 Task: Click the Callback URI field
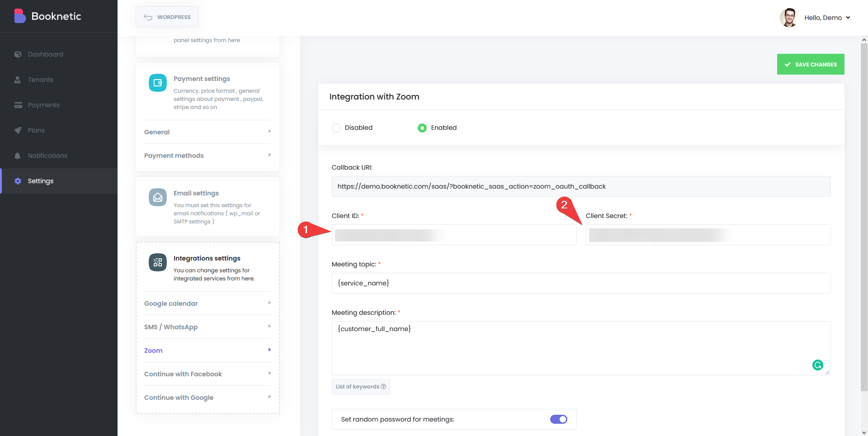581,186
